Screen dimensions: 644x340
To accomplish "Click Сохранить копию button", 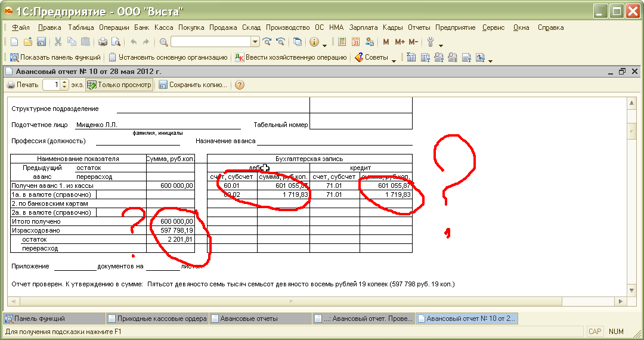I will (x=193, y=85).
